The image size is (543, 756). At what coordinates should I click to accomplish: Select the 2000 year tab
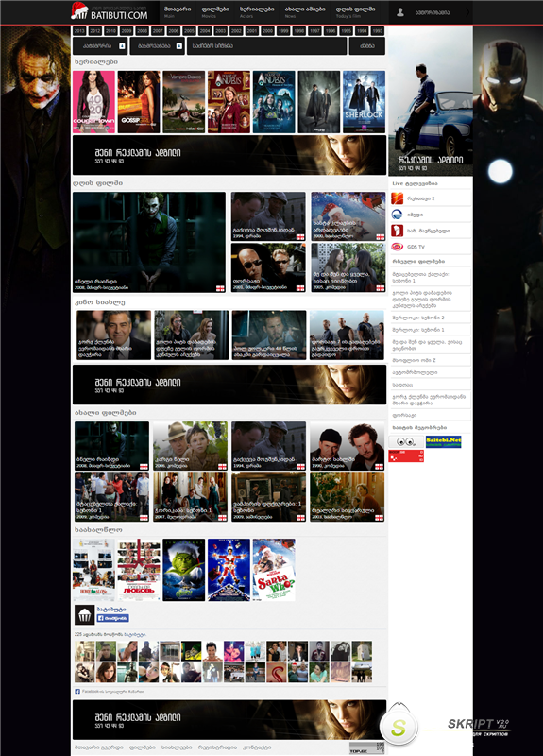[267, 31]
